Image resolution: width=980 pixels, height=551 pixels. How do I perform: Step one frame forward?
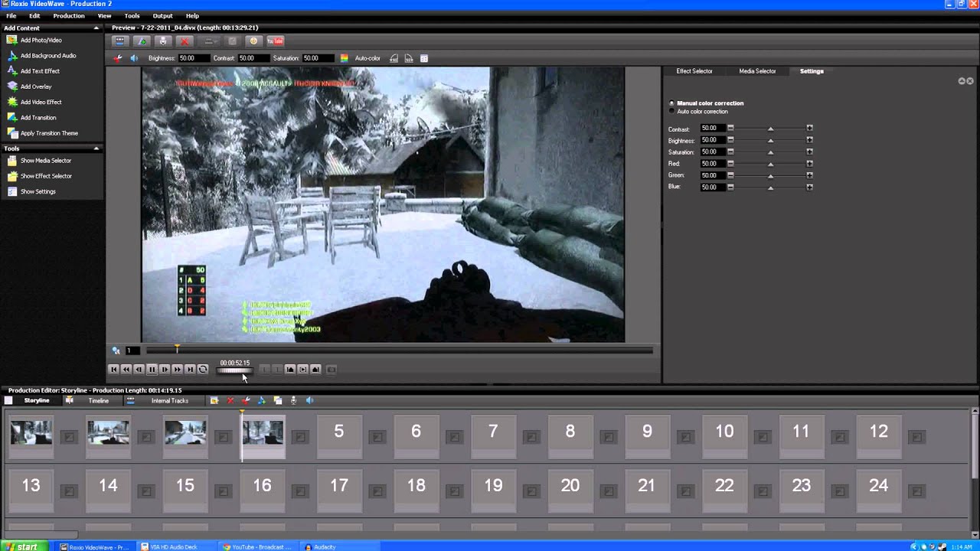(165, 370)
